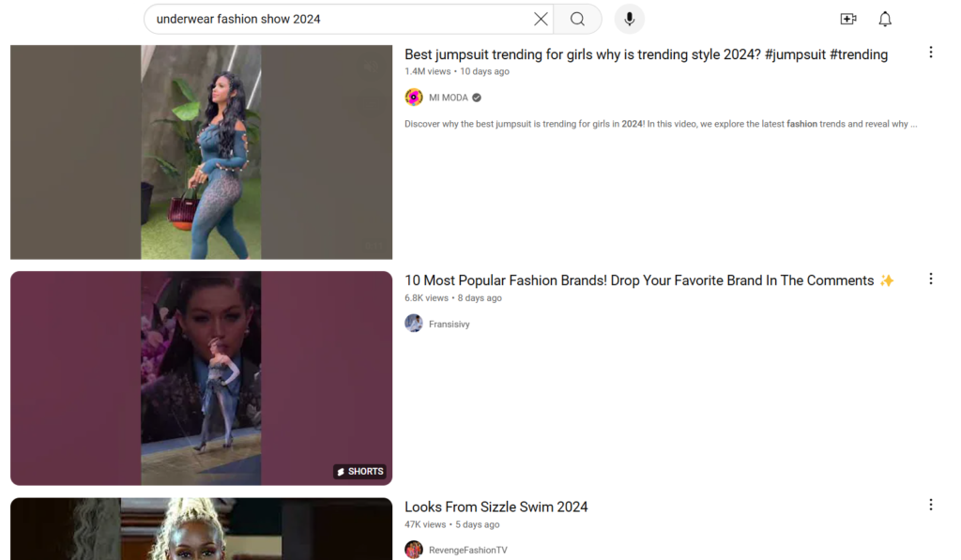
Task: Clear the search box with the X icon
Action: [x=541, y=19]
